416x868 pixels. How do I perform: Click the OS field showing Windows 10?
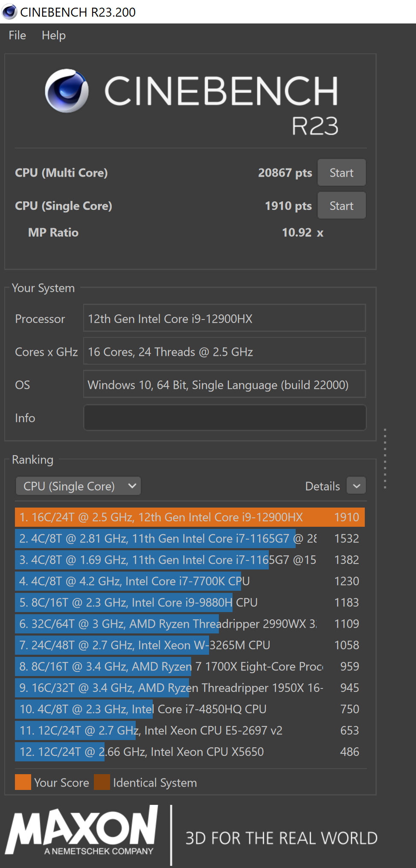[x=224, y=384]
